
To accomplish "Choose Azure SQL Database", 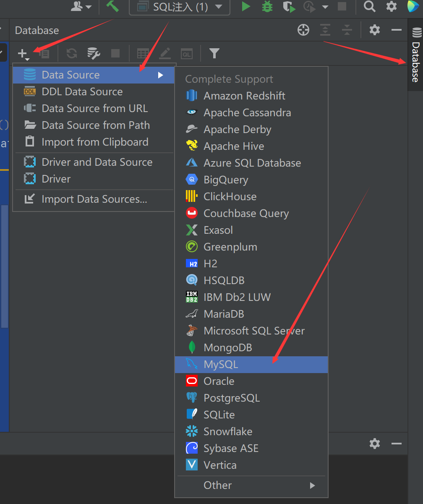I will pyautogui.click(x=251, y=163).
